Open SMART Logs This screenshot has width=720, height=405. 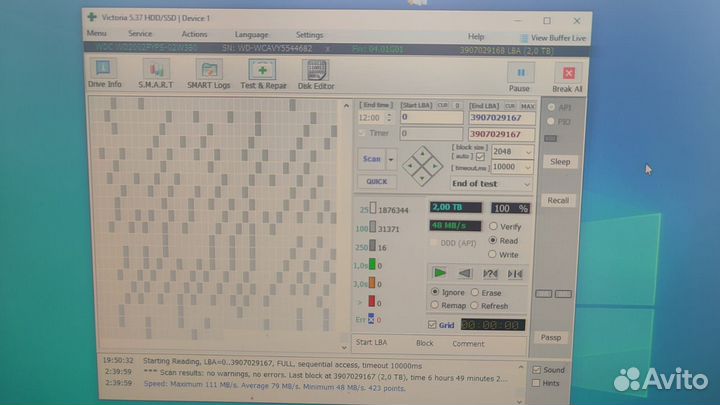[x=208, y=74]
